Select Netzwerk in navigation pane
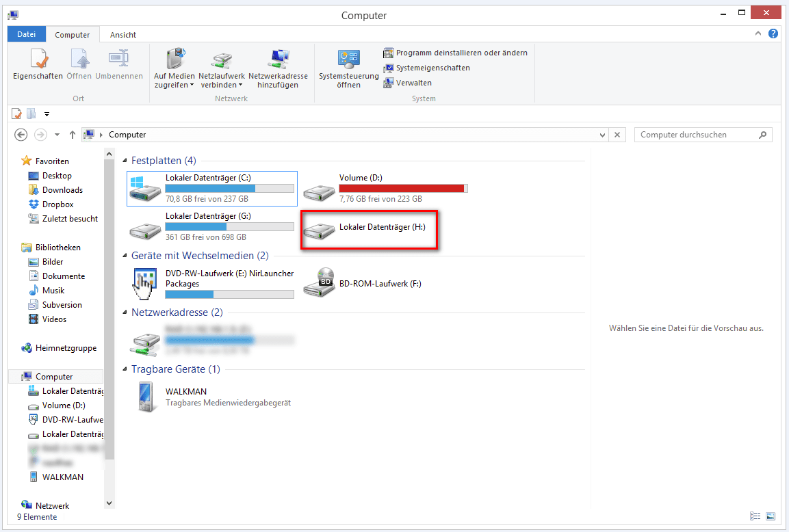This screenshot has height=532, width=789. point(45,506)
